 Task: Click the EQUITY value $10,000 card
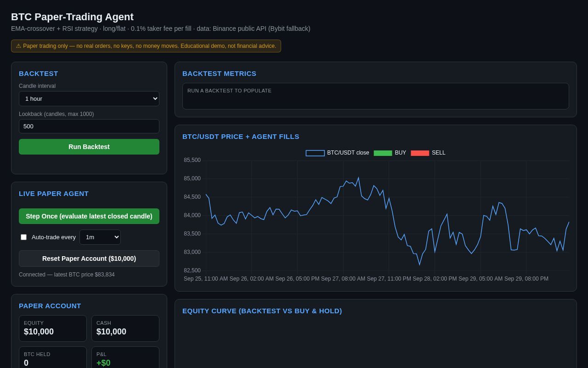(x=53, y=328)
